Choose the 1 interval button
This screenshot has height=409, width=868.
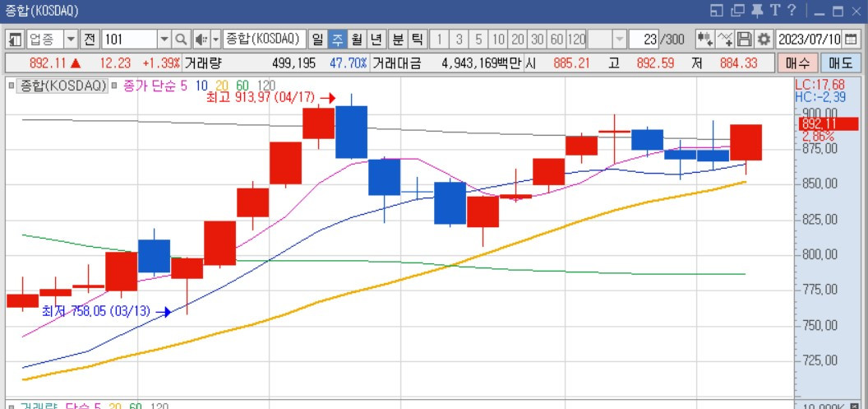point(440,40)
